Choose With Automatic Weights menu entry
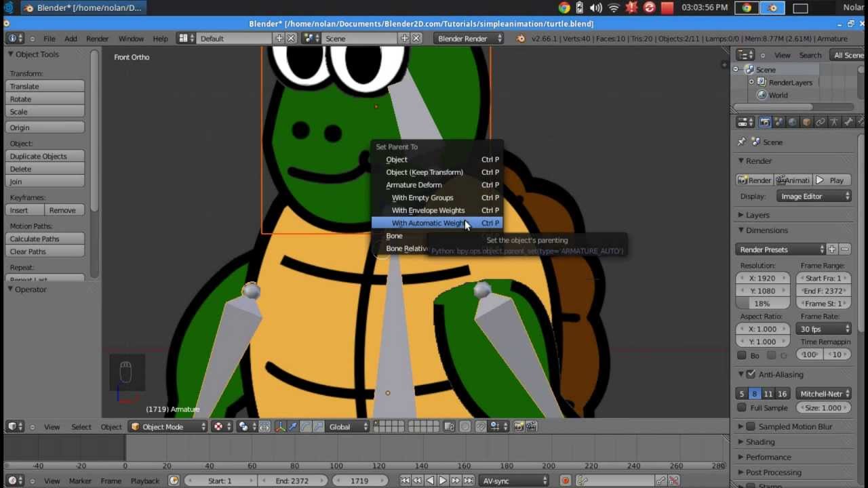 point(437,223)
